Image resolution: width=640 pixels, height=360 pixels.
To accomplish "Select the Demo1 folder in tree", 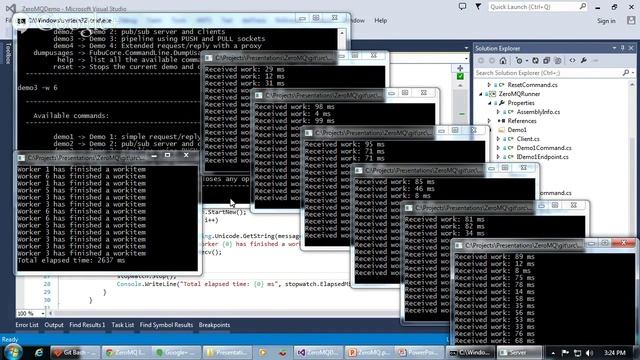I will point(517,130).
